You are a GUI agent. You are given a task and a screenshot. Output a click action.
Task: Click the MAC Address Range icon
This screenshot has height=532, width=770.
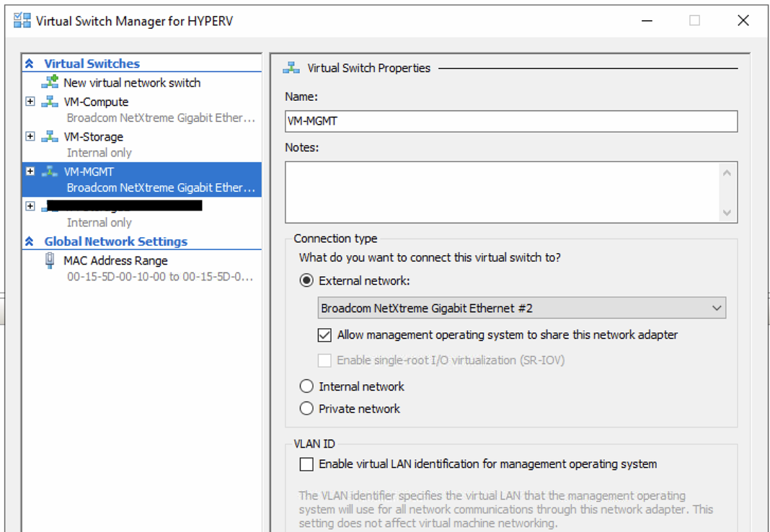click(50, 261)
